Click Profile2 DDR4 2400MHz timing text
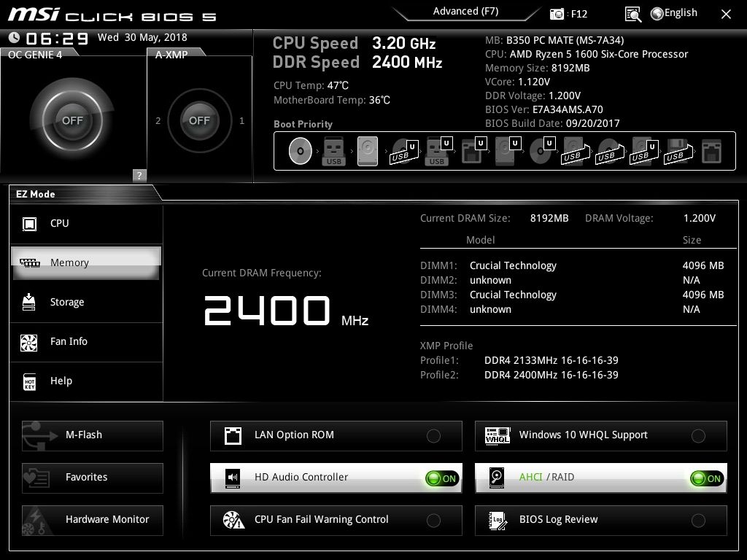Image resolution: width=747 pixels, height=560 pixels. (x=551, y=376)
